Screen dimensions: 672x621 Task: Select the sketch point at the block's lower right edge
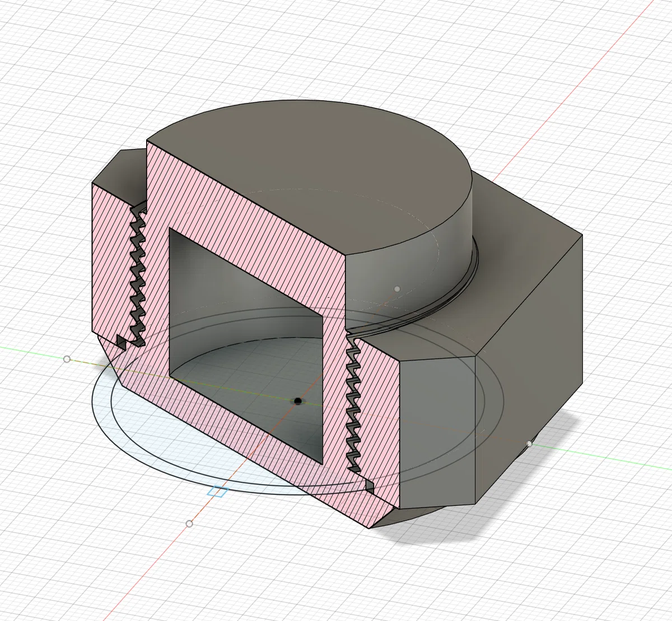pos(530,444)
